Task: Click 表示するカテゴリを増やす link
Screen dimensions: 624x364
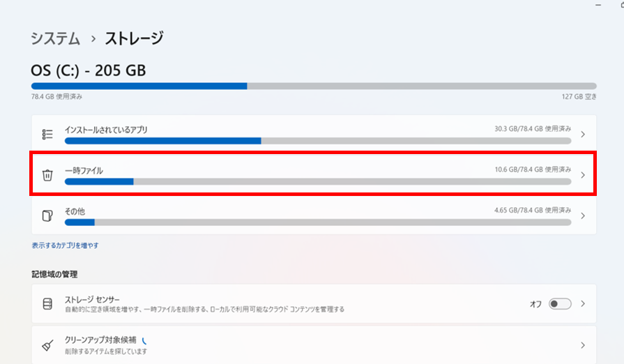Action: [x=66, y=245]
